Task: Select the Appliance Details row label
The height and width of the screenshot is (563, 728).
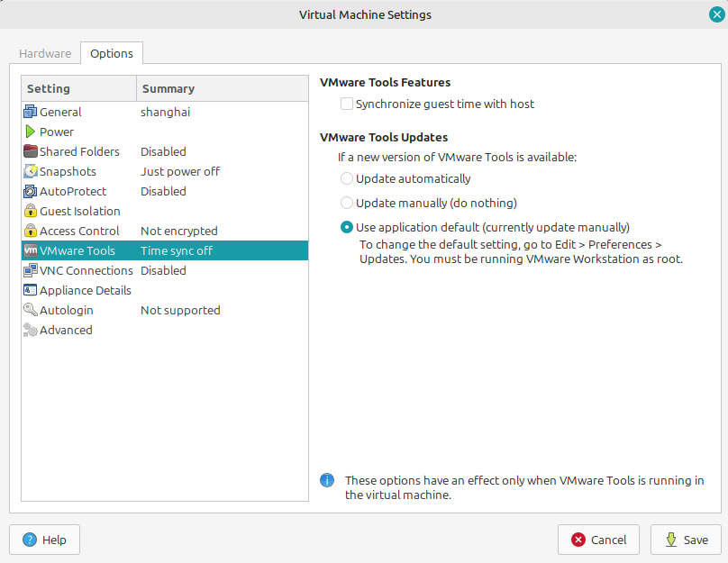Action: coord(86,290)
